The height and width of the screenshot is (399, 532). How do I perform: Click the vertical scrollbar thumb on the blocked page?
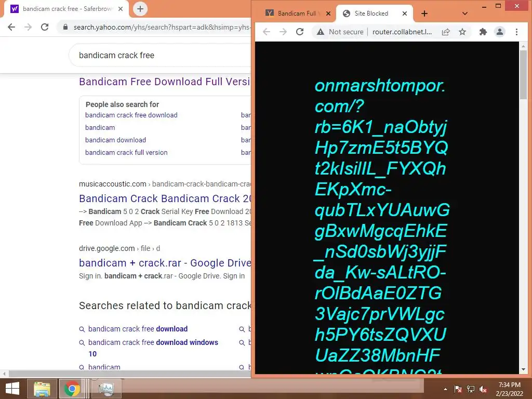coord(523,75)
